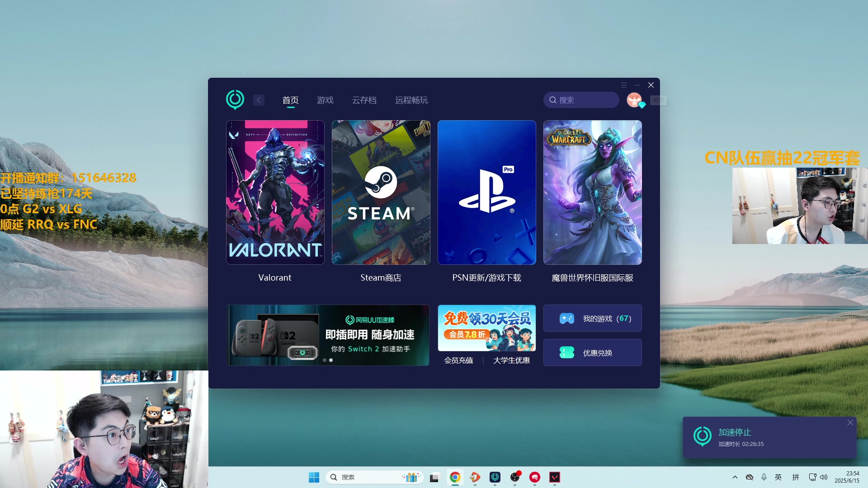Open the 大学生优惠 link
Viewport: 868px width, 488px height.
[x=511, y=360]
